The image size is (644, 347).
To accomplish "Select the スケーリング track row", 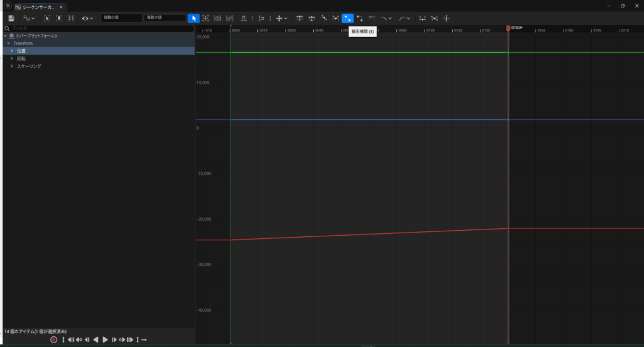I will [x=99, y=66].
